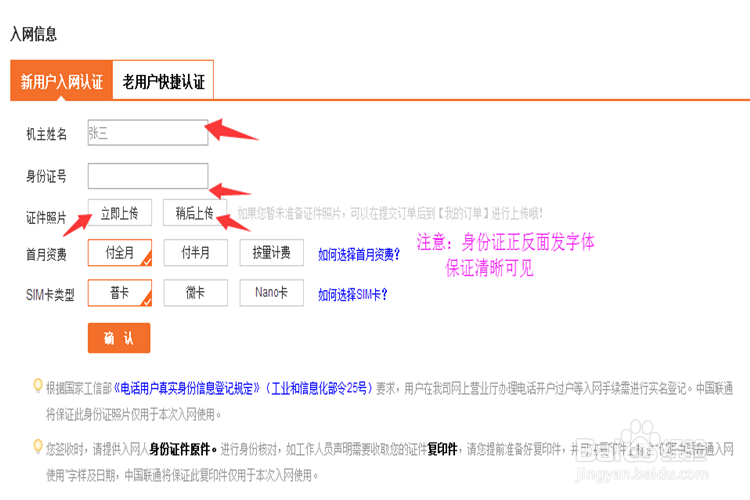
Task: Click the 证件照片 field label
Action: tap(46, 218)
